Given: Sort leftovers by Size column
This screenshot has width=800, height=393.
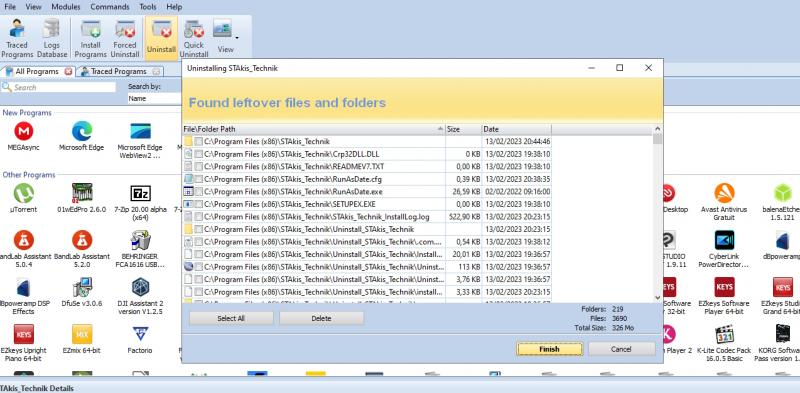Looking at the screenshot, I should tap(463, 129).
